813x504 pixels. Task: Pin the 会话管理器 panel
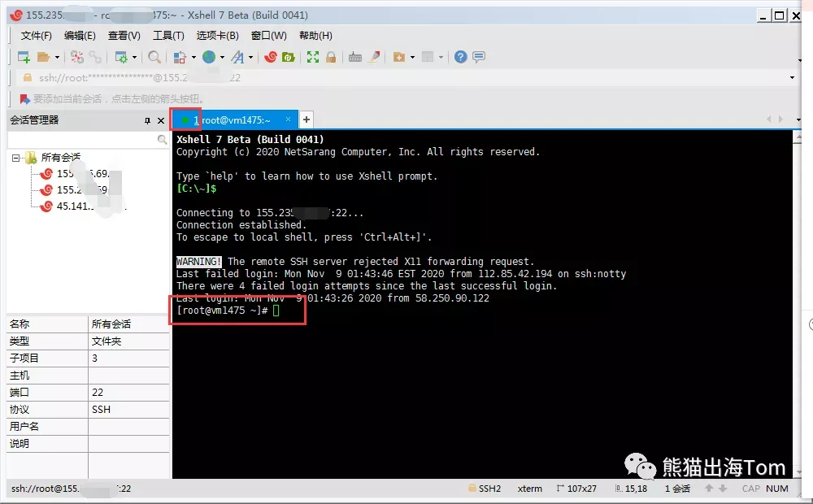coord(147,121)
